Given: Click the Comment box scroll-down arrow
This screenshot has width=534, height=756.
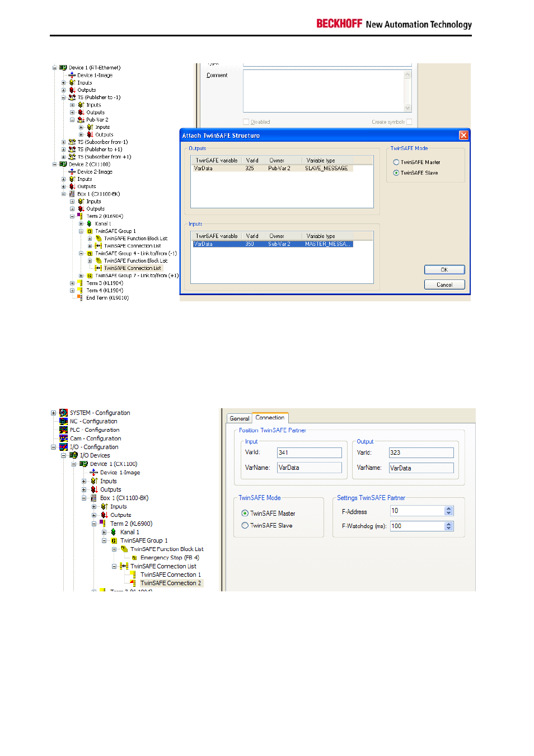Looking at the screenshot, I should 407,108.
